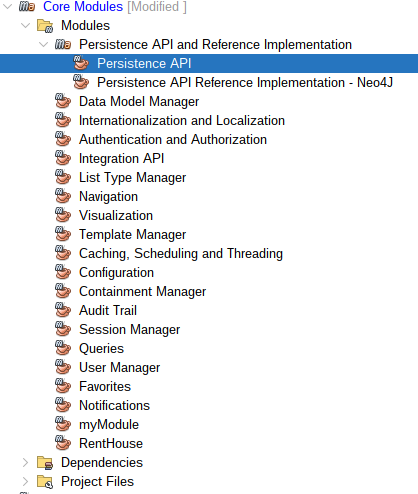Image resolution: width=418 pixels, height=494 pixels.
Task: Click the selected Persistence API module icon
Action: point(81,63)
